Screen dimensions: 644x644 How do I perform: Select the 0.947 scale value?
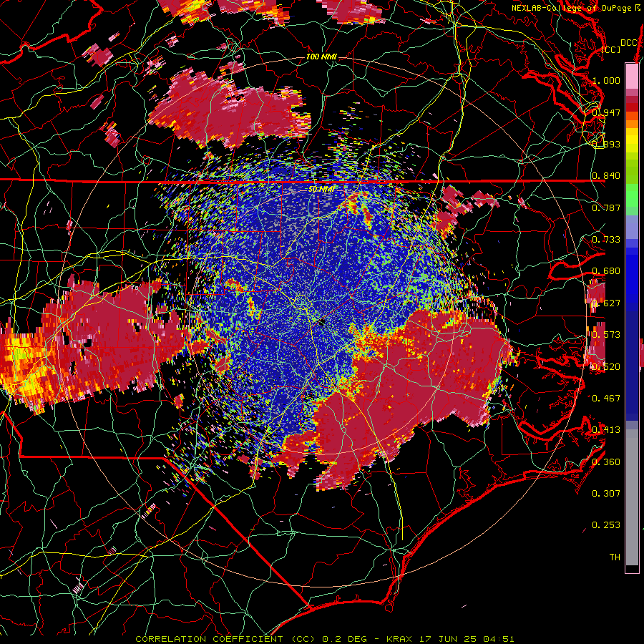pyautogui.click(x=606, y=112)
